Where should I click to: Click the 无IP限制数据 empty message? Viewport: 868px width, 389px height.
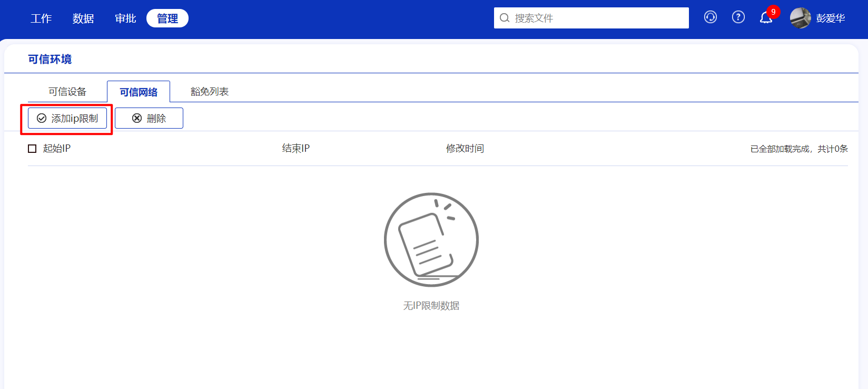[431, 306]
